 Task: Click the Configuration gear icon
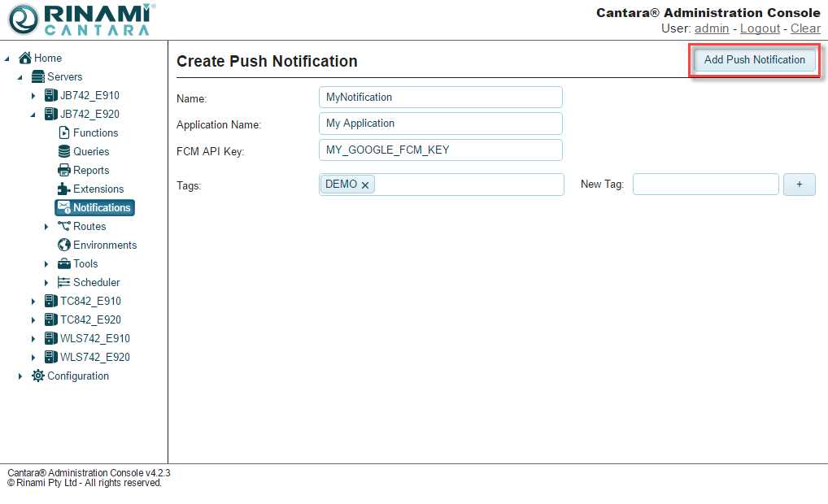tap(38, 376)
